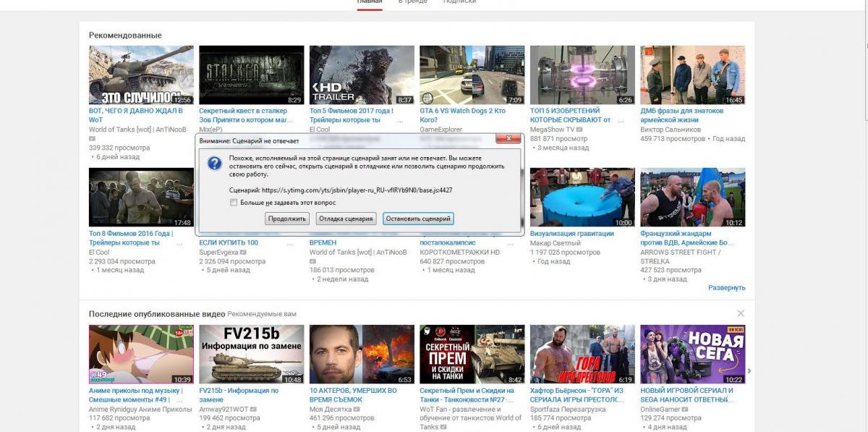This screenshot has width=868, height=432.
Task: Switch to the В тренде tab
Action: click(411, 2)
